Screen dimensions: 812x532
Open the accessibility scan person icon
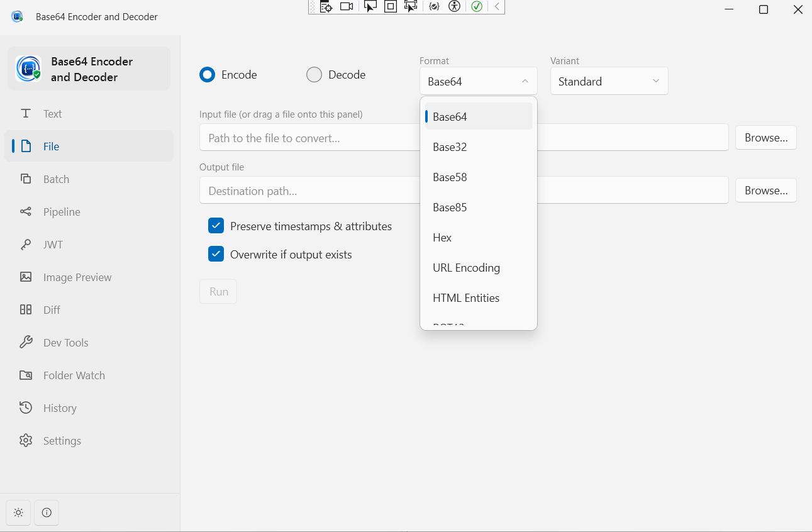(455, 6)
